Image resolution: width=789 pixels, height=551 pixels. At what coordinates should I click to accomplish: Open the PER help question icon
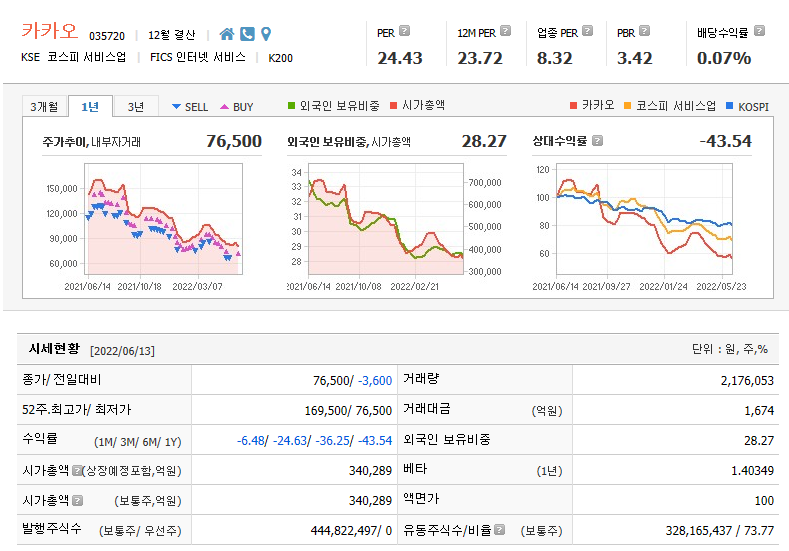404,31
